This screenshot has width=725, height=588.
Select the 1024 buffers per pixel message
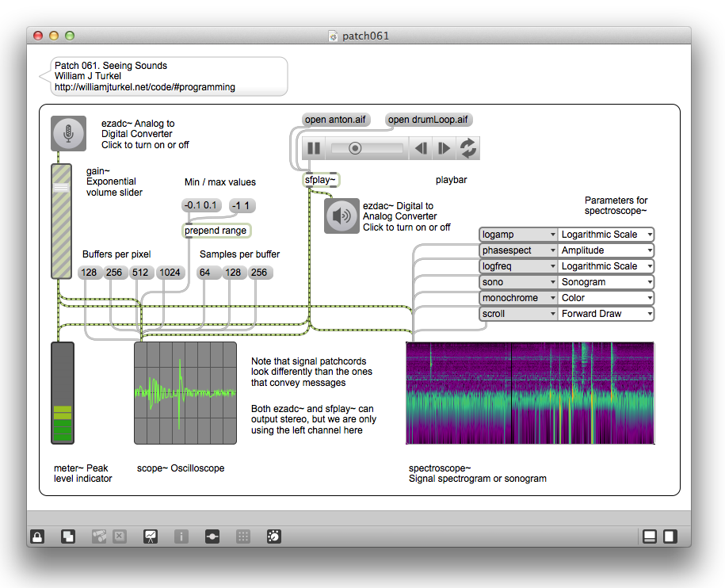(170, 273)
